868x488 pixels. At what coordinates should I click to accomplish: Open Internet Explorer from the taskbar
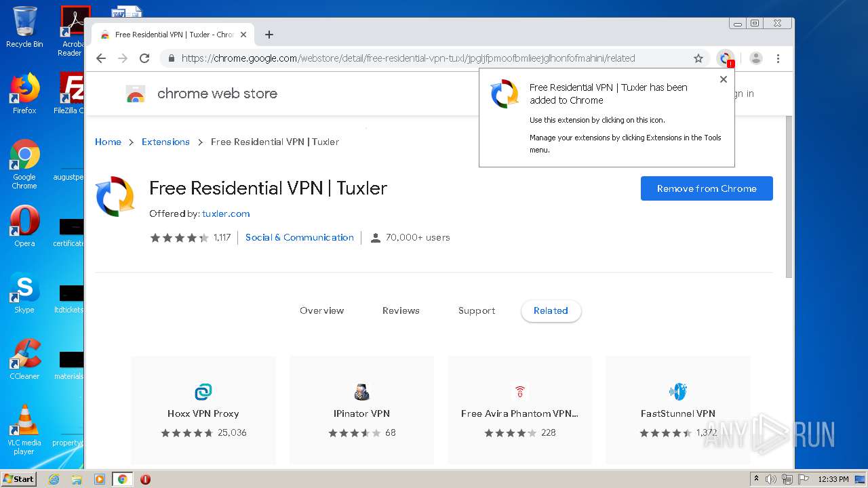54,479
